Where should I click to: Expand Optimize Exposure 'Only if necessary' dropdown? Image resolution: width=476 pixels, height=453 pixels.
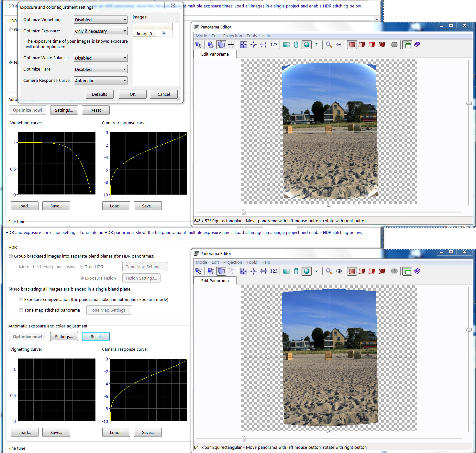tap(101, 31)
